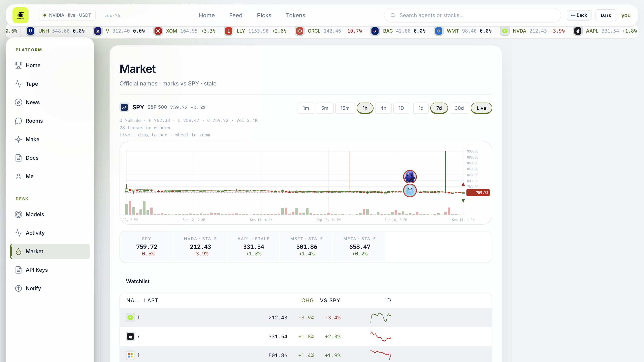Click Apple logo in watchlist row
The height and width of the screenshot is (362, 644).
pyautogui.click(x=130, y=336)
